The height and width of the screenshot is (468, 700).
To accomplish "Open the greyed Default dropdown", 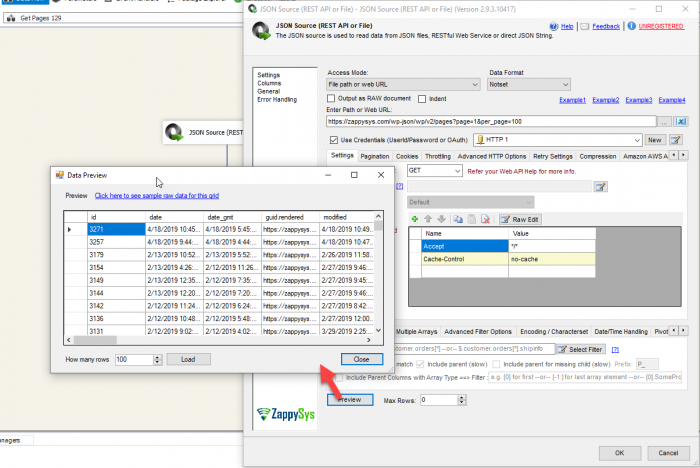I will pyautogui.click(x=471, y=202).
